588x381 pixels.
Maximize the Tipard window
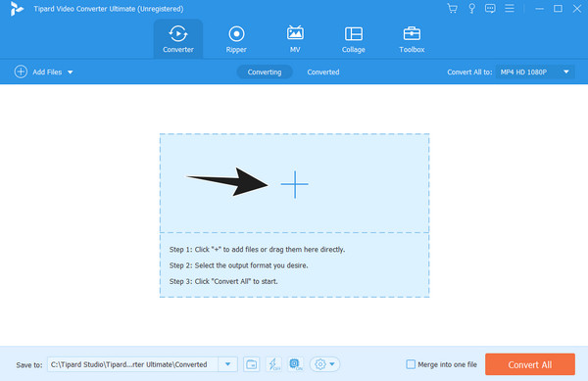coord(558,8)
